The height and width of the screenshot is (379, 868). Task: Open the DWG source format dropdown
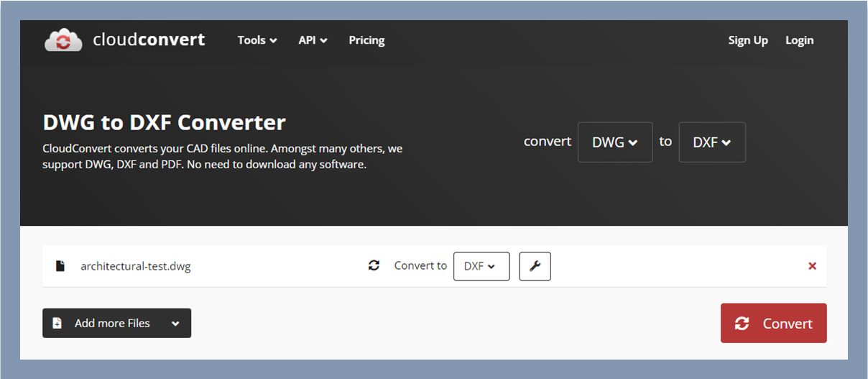615,142
